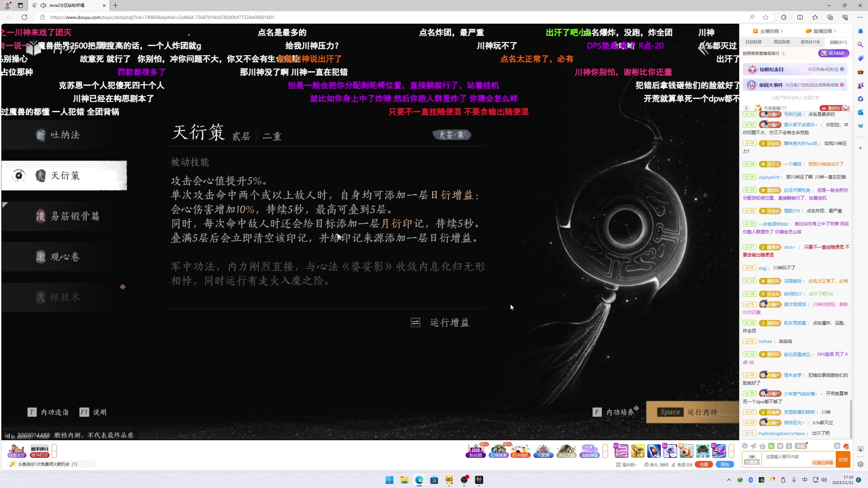
Task: Open the 决斗之巅 activity icon
Action: (566, 451)
